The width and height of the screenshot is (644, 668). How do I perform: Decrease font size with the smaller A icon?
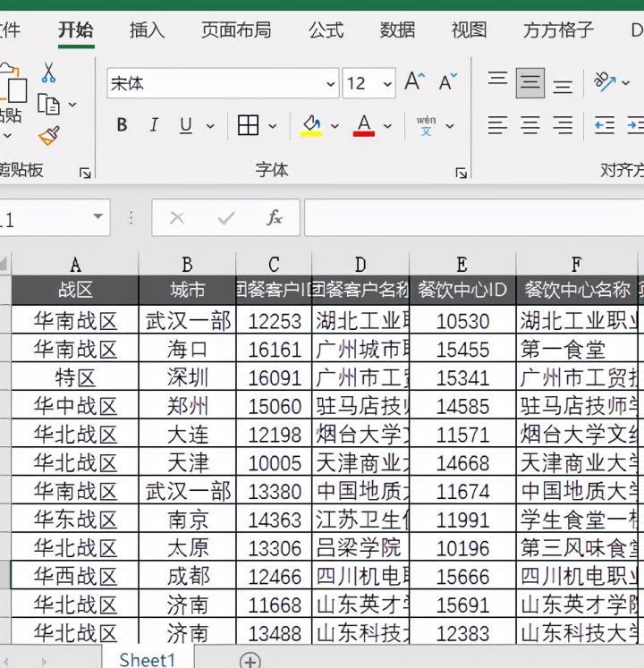coord(447,81)
